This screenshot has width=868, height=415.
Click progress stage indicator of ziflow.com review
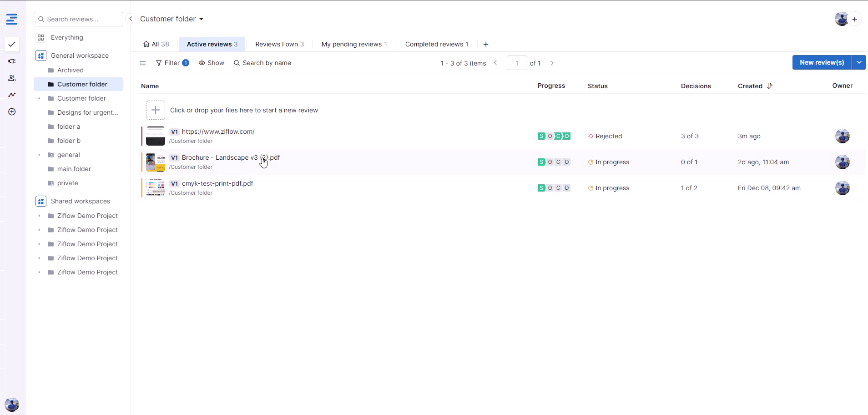pyautogui.click(x=554, y=136)
